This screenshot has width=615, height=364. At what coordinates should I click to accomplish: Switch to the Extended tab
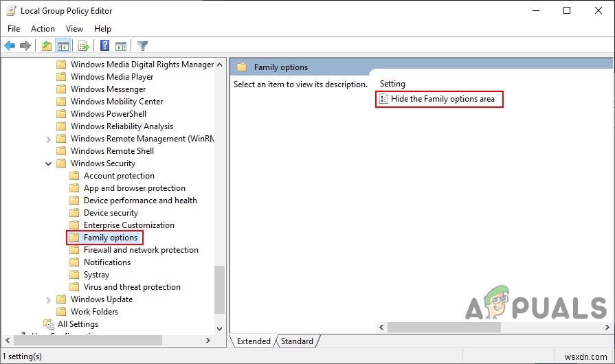click(x=254, y=341)
